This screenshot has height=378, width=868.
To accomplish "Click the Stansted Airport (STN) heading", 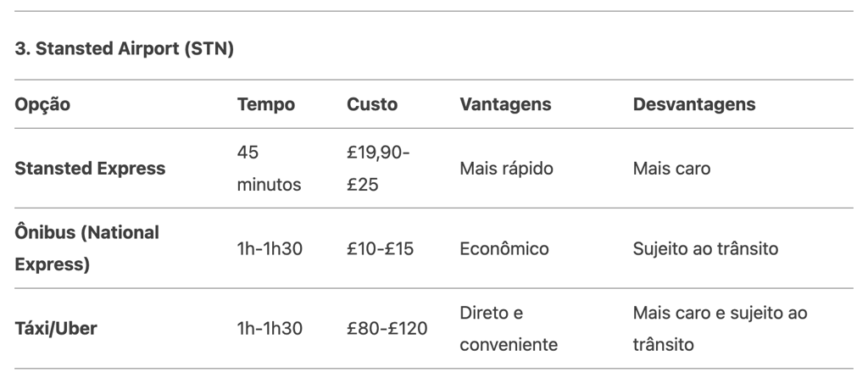I will click(x=124, y=48).
